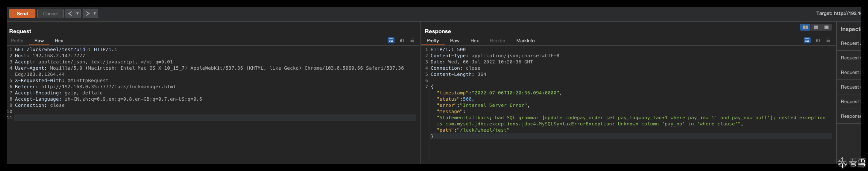This screenshot has height=171, width=868.
Task: Open the Request Hex tab
Action: click(59, 41)
